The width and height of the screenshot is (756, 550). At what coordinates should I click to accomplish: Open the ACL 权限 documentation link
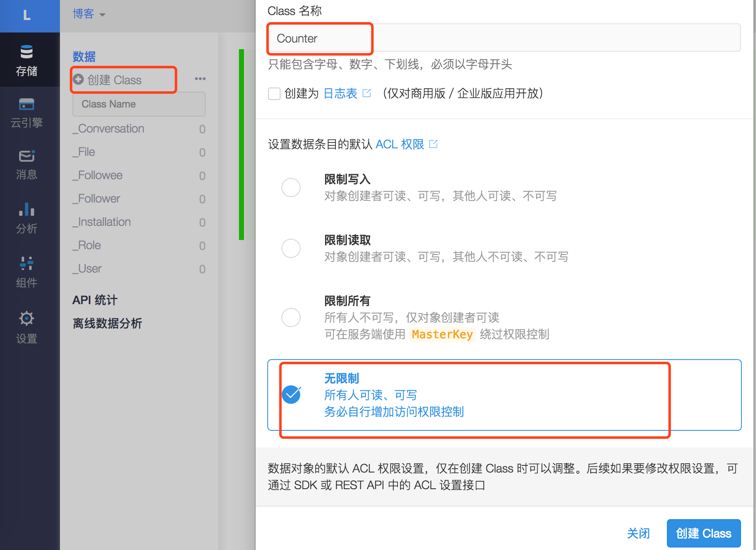tap(400, 144)
